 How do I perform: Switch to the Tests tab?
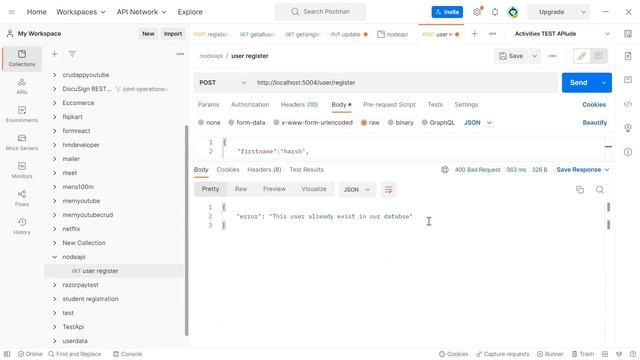click(435, 104)
